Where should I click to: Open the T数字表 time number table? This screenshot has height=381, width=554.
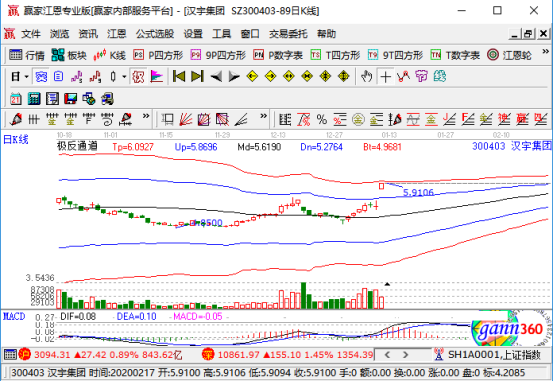point(455,55)
